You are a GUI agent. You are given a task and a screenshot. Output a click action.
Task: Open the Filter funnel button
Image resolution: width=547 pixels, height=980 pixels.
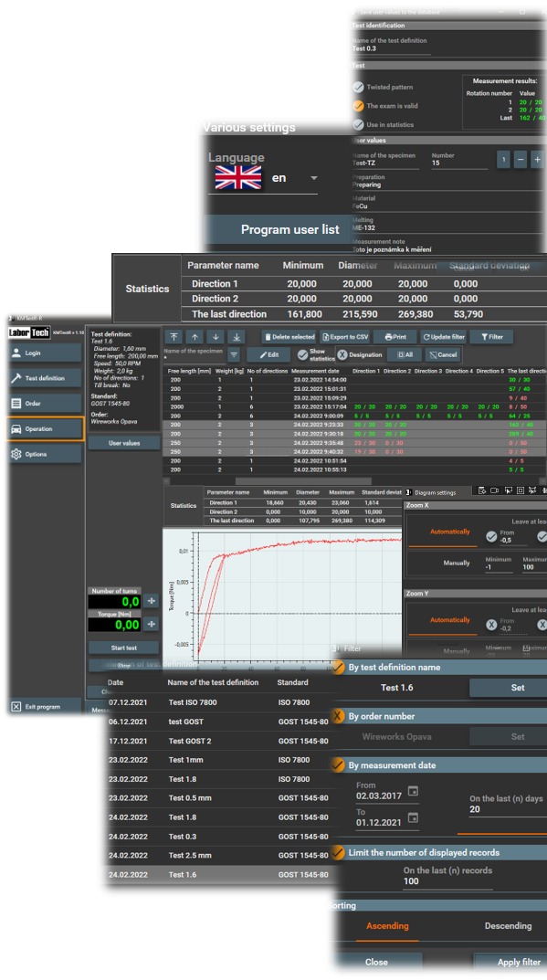point(492,337)
